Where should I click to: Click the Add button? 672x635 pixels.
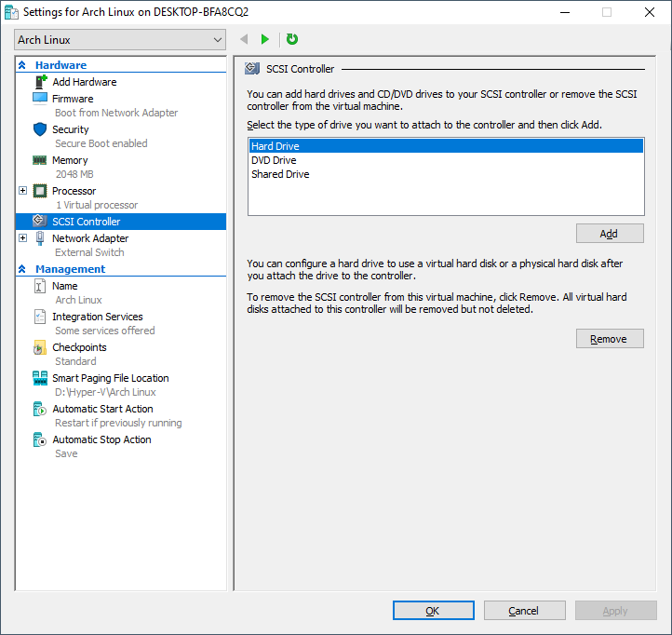pos(609,234)
